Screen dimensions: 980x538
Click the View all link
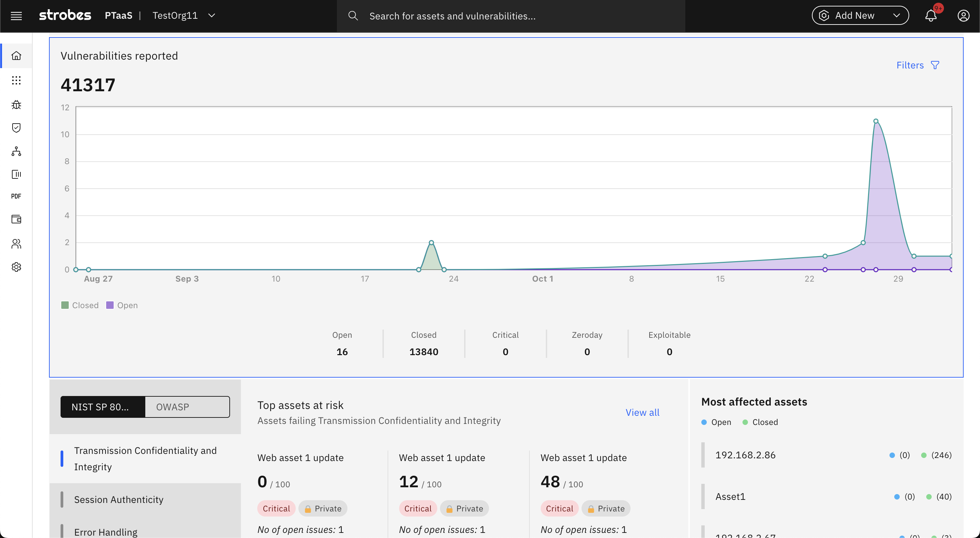[642, 412]
